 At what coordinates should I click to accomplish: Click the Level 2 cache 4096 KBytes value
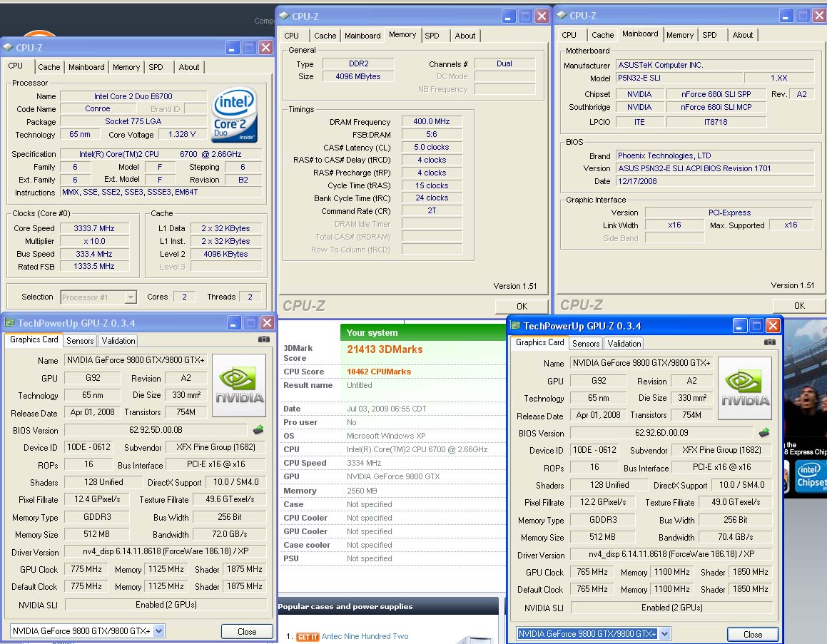click(x=225, y=254)
